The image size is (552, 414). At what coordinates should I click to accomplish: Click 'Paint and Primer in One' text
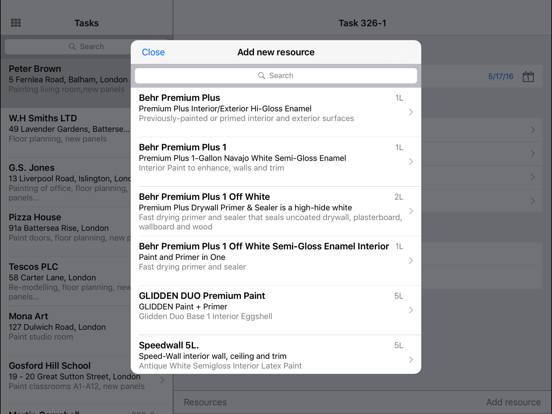[x=182, y=257]
